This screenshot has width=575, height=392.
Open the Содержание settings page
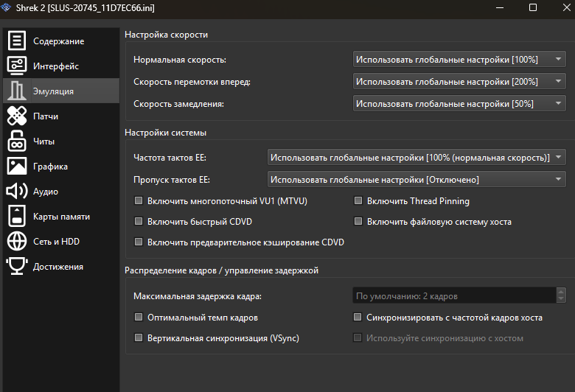click(59, 41)
